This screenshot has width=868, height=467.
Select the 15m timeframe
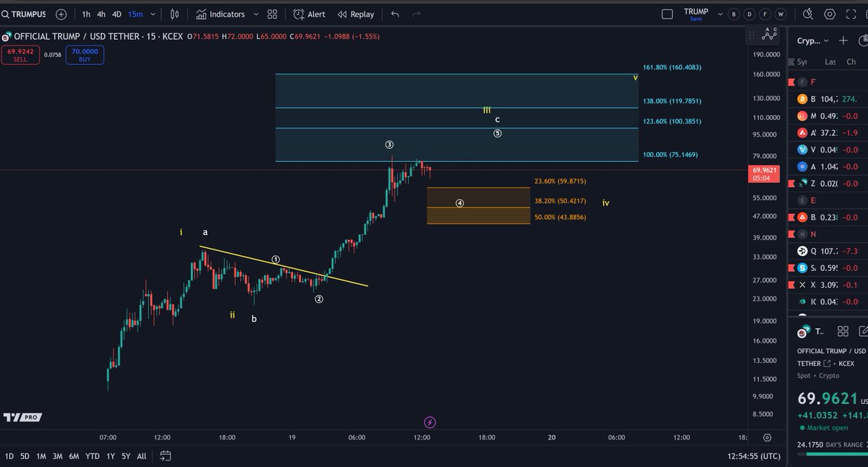coord(135,14)
